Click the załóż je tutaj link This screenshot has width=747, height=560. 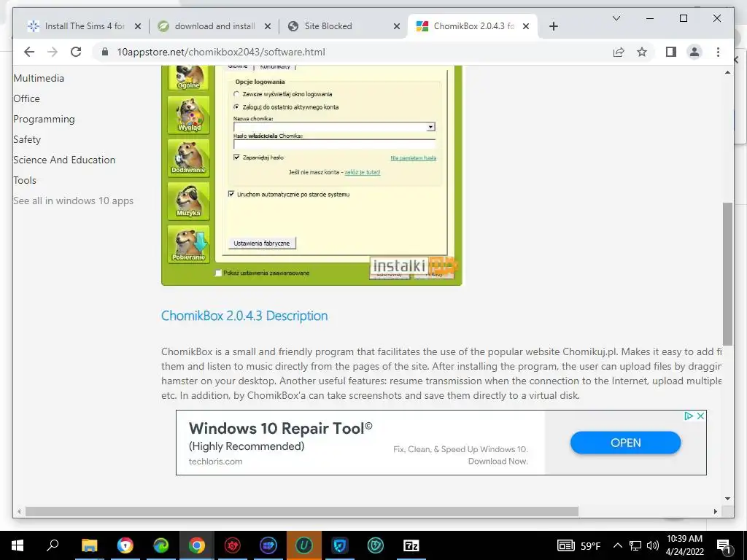(363, 172)
